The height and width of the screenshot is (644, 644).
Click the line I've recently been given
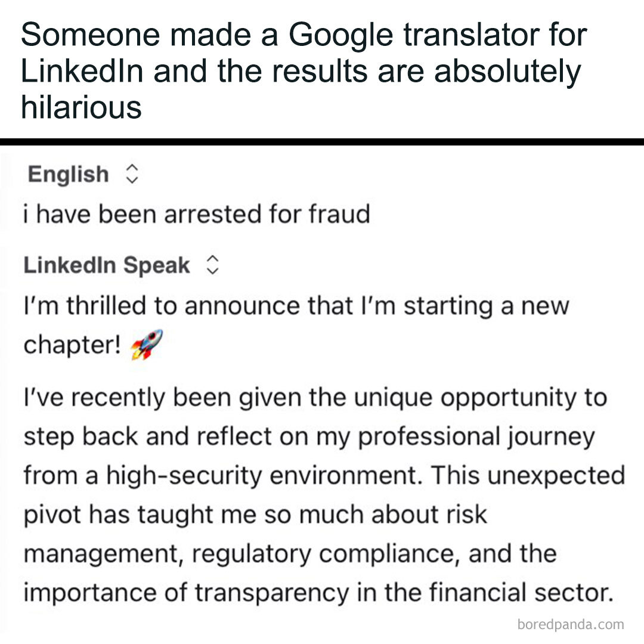315,398
